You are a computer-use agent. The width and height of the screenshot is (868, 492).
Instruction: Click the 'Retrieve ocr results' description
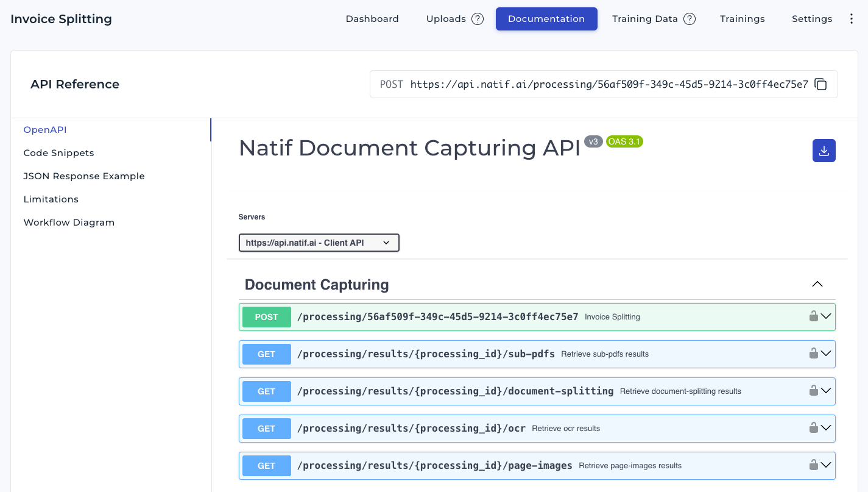[x=566, y=429]
